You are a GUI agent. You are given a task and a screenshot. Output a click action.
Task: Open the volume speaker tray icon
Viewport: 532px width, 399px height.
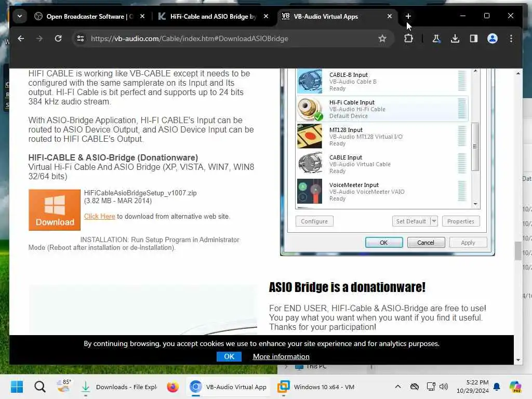tap(444, 387)
